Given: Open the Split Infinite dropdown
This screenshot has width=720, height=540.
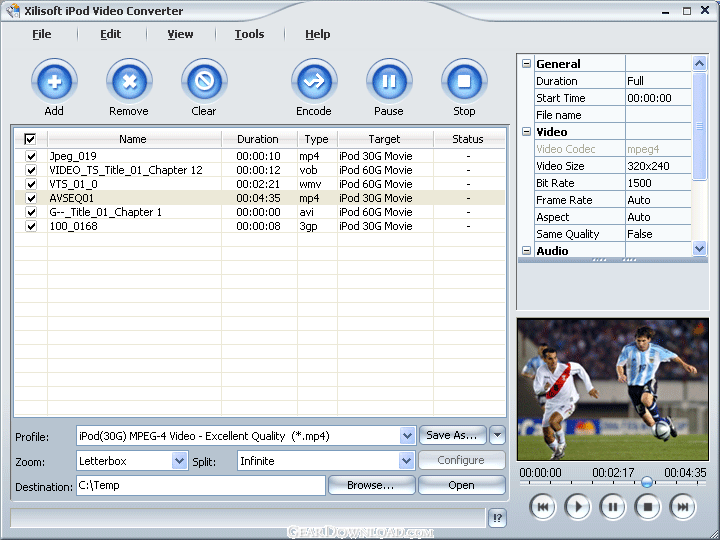Looking at the screenshot, I should (406, 461).
